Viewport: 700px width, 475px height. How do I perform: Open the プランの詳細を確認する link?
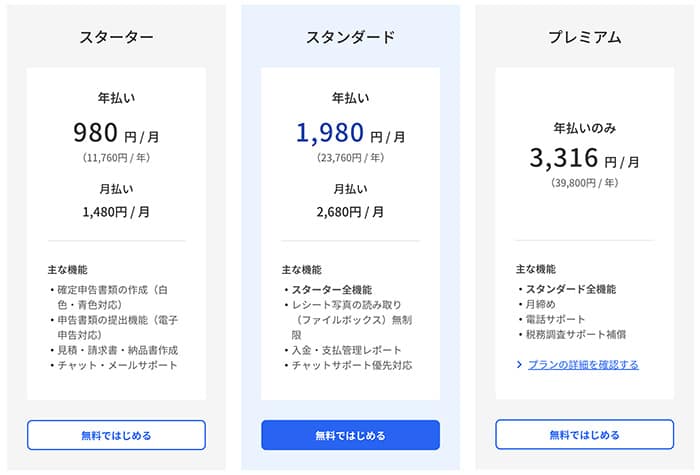tap(583, 365)
